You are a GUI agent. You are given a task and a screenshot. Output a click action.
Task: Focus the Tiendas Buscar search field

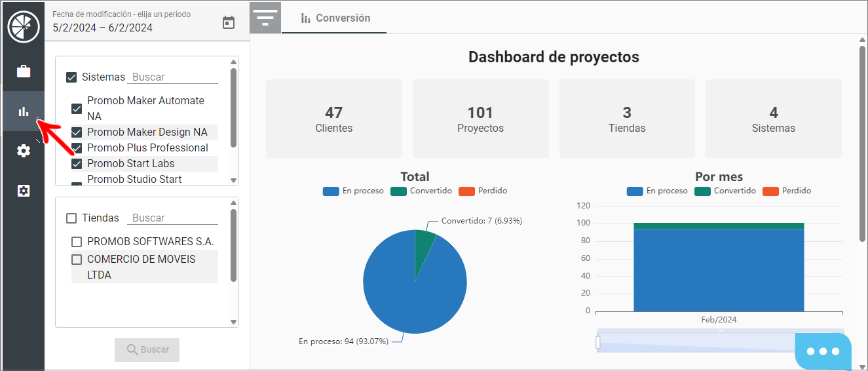pyautogui.click(x=172, y=218)
